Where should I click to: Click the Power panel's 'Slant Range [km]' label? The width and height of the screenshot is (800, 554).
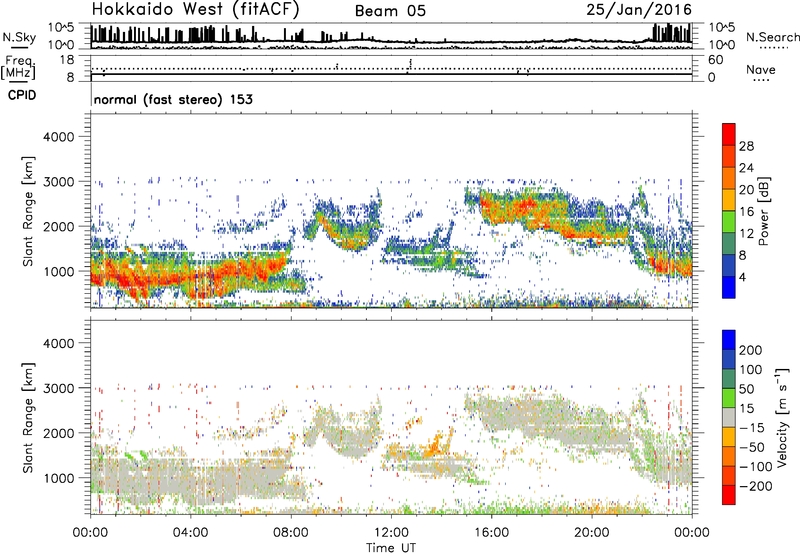pos(28,212)
